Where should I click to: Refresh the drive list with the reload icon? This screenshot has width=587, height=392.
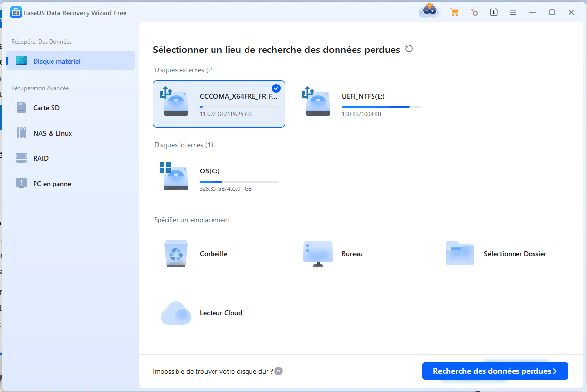click(x=409, y=49)
